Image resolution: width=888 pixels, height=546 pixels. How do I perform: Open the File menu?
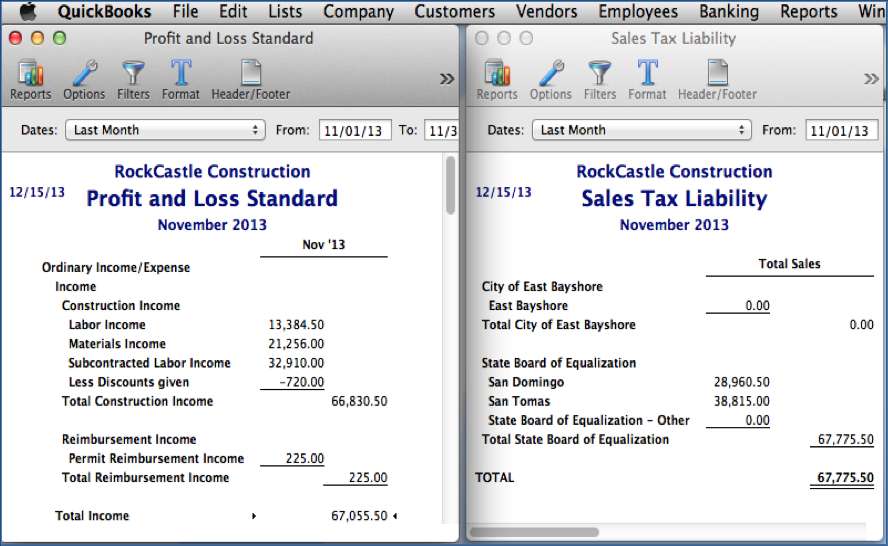[x=185, y=11]
